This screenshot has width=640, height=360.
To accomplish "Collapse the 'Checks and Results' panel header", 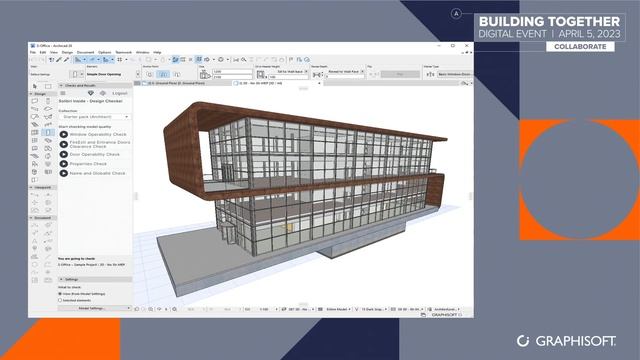I will pos(95,85).
